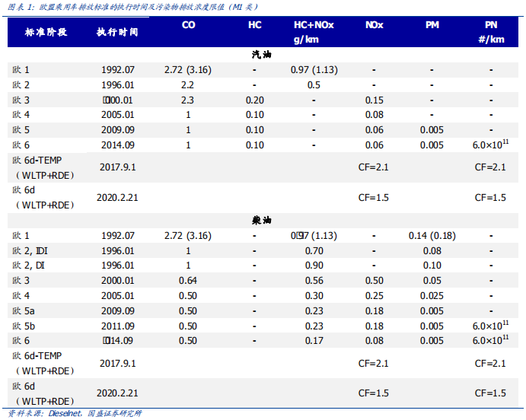Click the CO column header
This screenshot has width=526, height=420.
(x=188, y=25)
